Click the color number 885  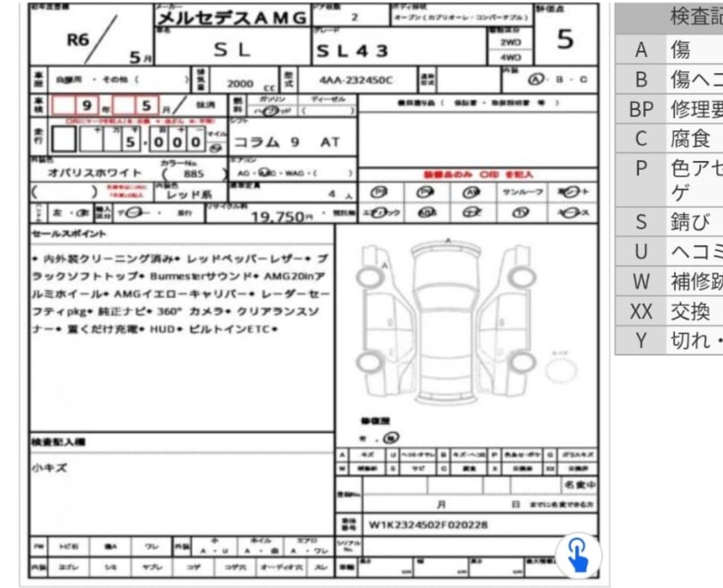point(194,174)
